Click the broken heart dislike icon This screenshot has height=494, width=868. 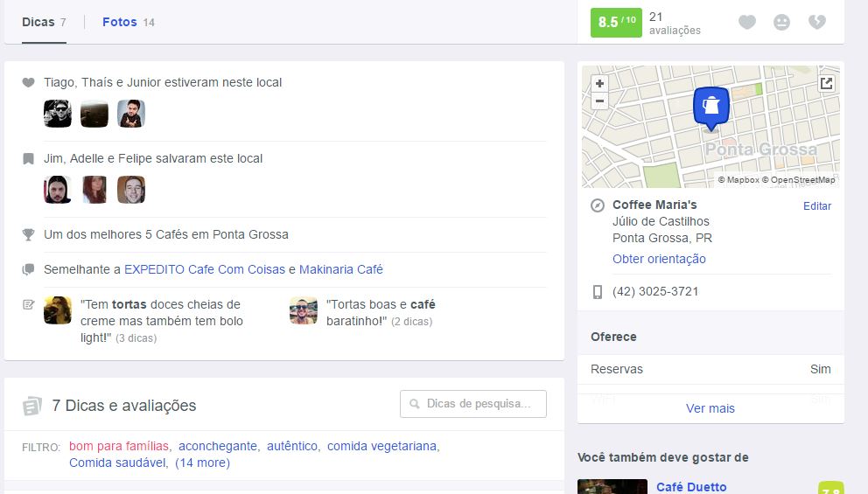click(817, 22)
